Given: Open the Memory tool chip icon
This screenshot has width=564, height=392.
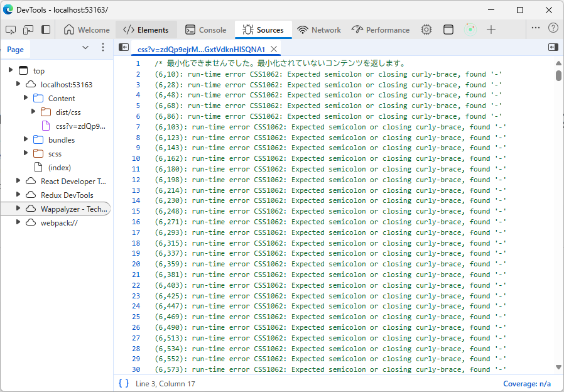Looking at the screenshot, I should click(426, 30).
